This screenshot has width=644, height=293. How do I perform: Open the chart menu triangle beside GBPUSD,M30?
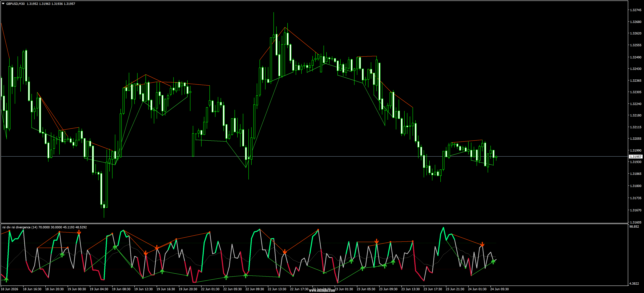coord(3,4)
